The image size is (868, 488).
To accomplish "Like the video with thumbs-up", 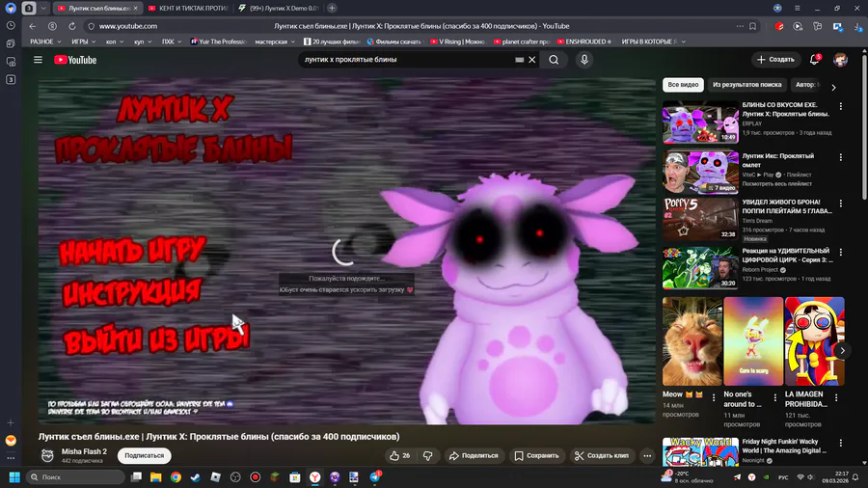I will [x=400, y=455].
